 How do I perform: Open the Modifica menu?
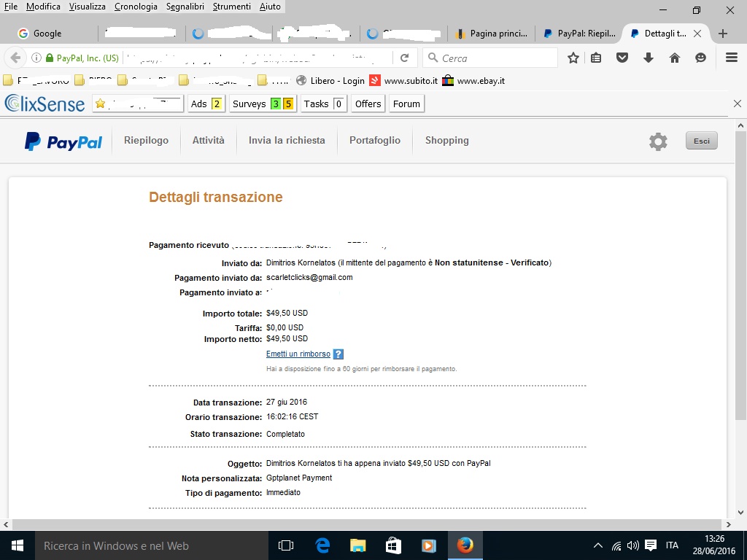(x=43, y=7)
